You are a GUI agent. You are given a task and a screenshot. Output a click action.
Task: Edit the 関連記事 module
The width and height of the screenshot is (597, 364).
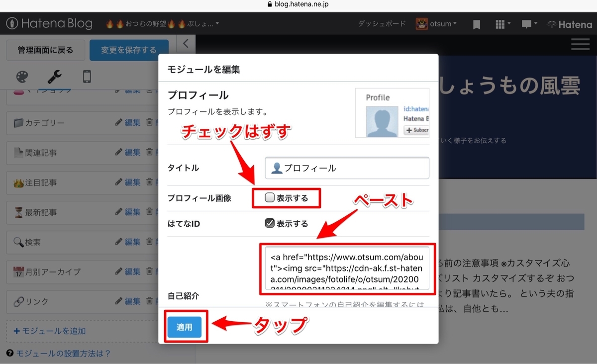128,153
